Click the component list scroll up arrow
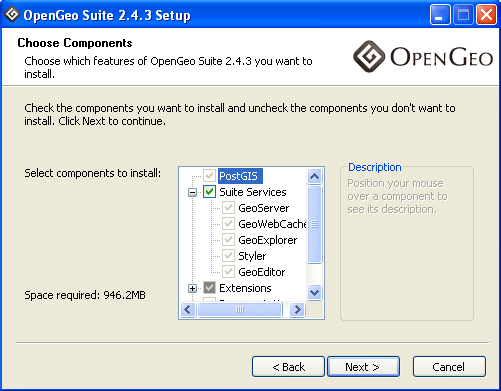This screenshot has height=391, width=501. coord(315,176)
